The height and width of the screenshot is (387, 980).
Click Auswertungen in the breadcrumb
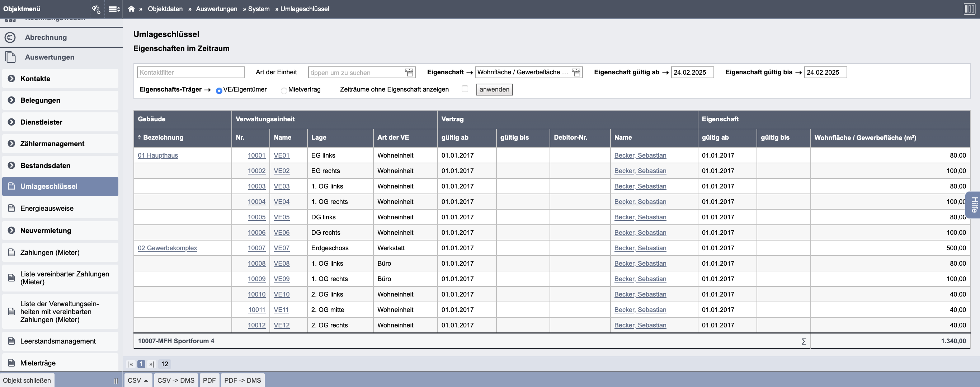pos(216,9)
